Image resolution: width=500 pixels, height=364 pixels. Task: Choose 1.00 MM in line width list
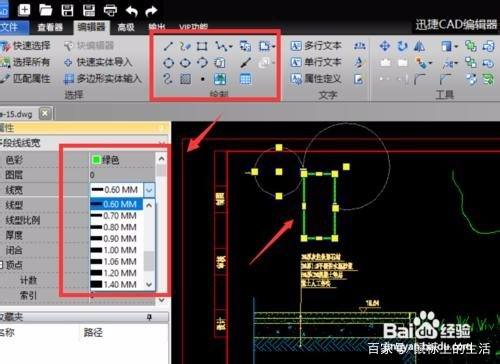click(x=116, y=250)
